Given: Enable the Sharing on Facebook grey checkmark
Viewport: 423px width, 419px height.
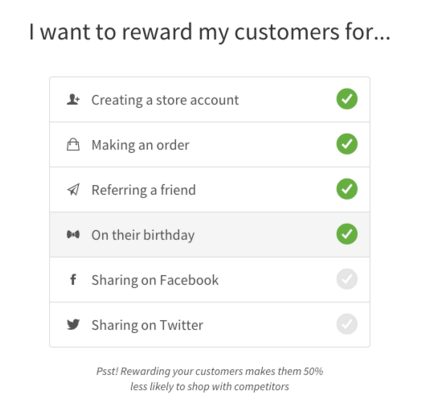Looking at the screenshot, I should pyautogui.click(x=347, y=279).
